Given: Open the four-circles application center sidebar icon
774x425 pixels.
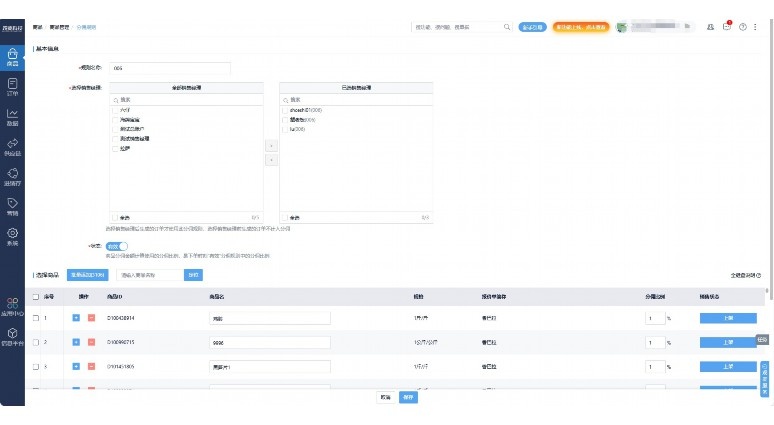Looking at the screenshot, I should (12, 306).
